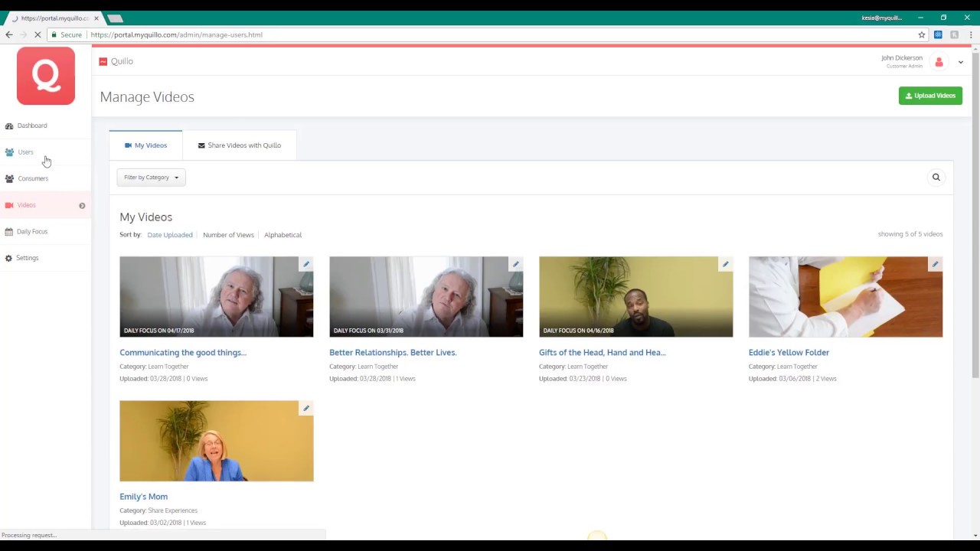
Task: Click the video search magnifier icon
Action: [x=936, y=178]
